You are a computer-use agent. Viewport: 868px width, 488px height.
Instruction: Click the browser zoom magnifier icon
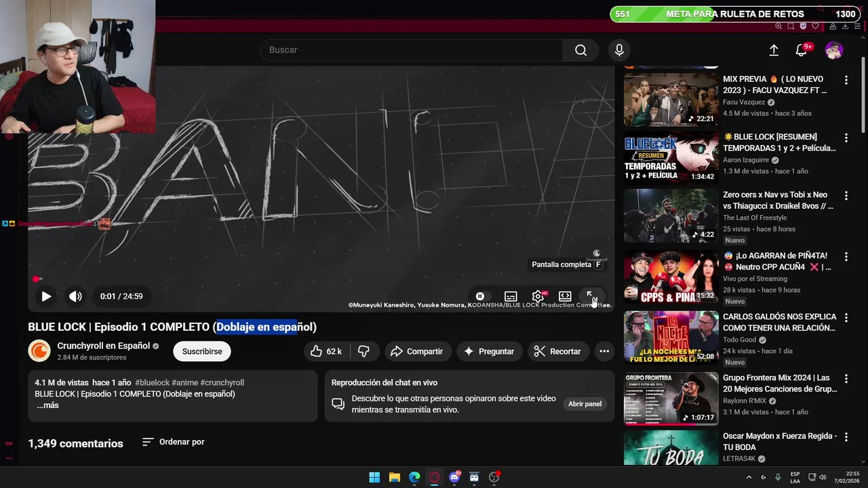pyautogui.click(x=778, y=26)
